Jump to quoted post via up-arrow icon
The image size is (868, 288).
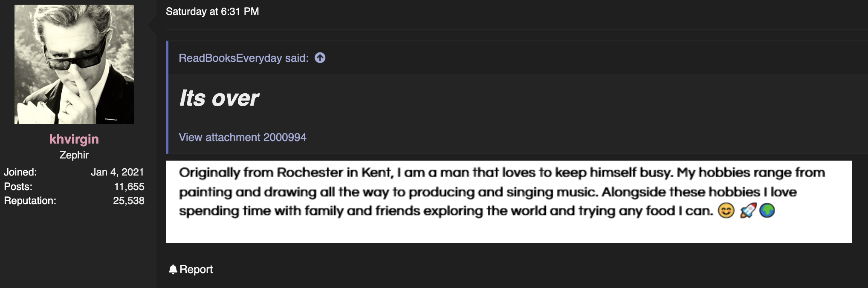(320, 58)
